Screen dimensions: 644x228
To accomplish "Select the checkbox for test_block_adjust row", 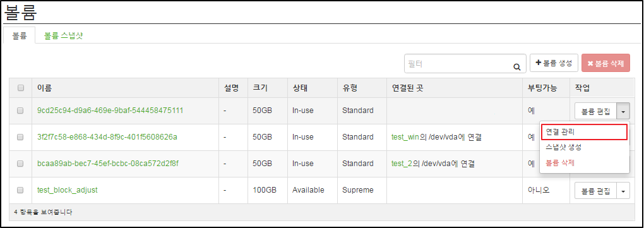I will (21, 190).
